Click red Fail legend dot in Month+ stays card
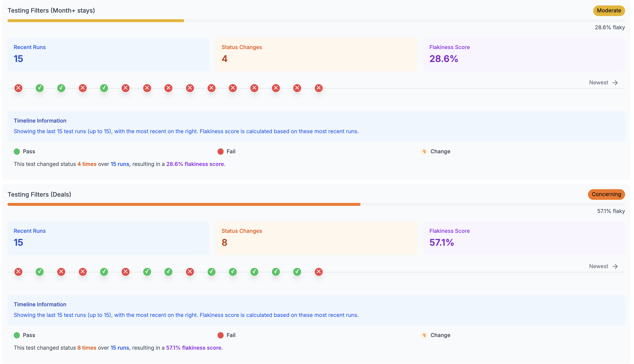Viewport: 634px width, 364px height. pyautogui.click(x=220, y=152)
